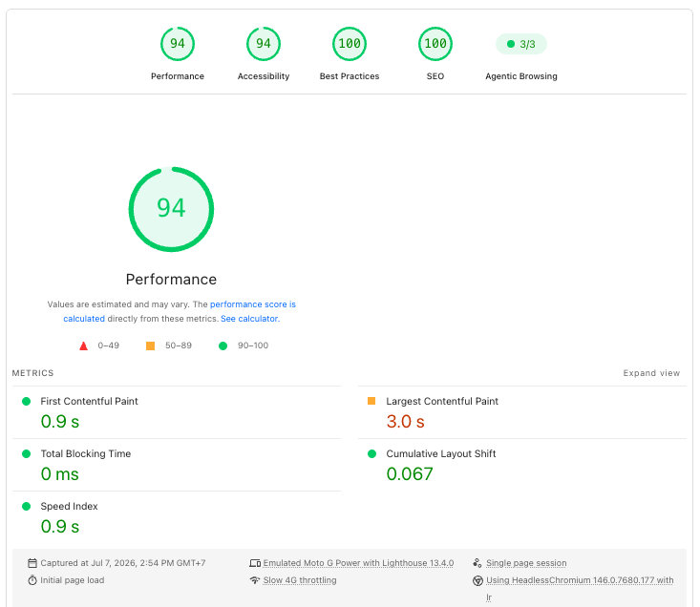Image resolution: width=700 pixels, height=607 pixels.
Task: Open the Agentic Browsing 3/3 badge
Action: (521, 44)
